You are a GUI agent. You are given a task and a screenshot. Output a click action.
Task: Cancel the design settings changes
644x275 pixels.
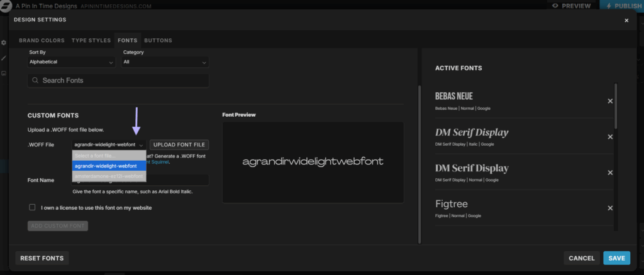pyautogui.click(x=582, y=258)
